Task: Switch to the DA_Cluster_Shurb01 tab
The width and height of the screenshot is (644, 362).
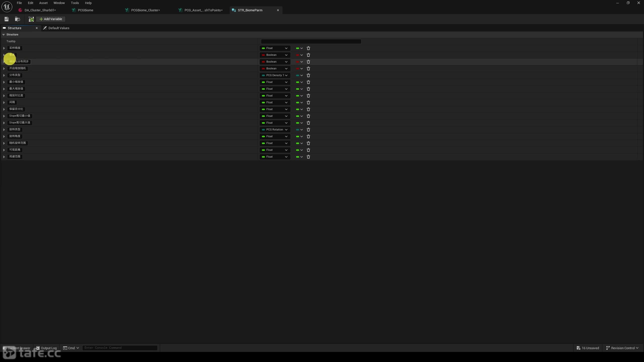Action: pos(40,10)
